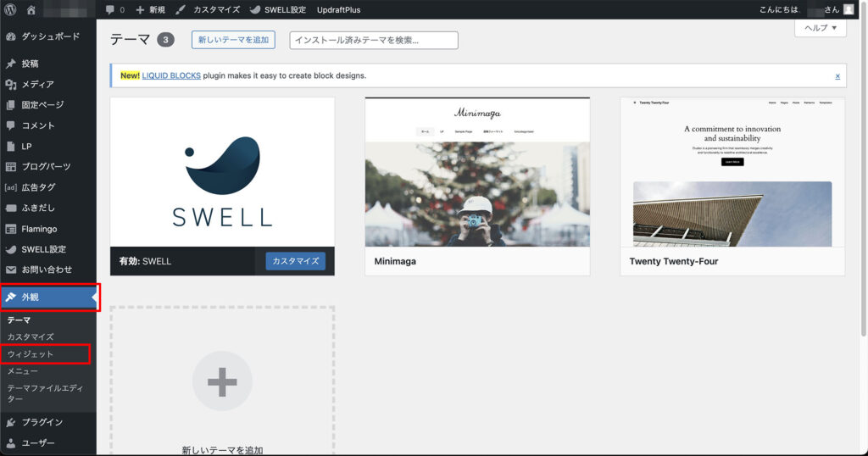Click the blue カスタマイズ button on SWELL
The height and width of the screenshot is (456, 868).
(x=296, y=261)
